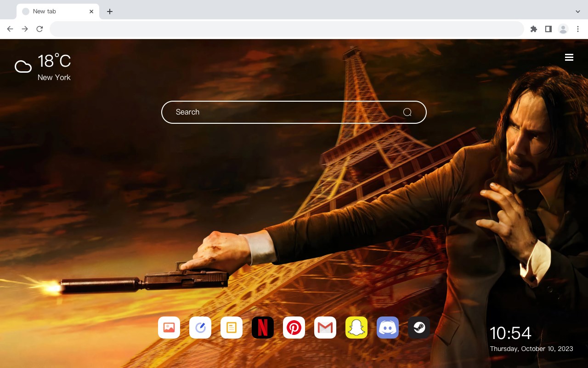Open the blue to-do checkmark shortcut
The image size is (588, 368).
(x=200, y=328)
